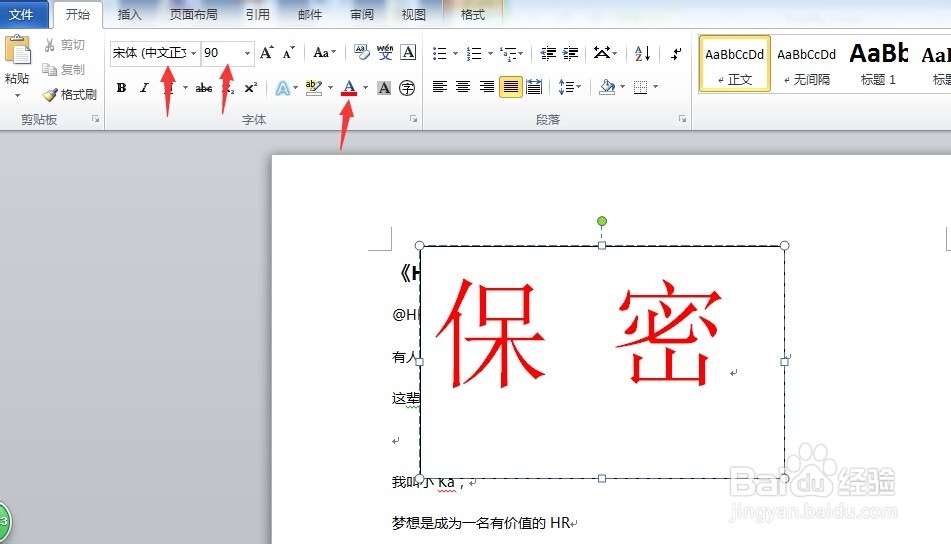This screenshot has height=544, width=951.
Task: Clear formatting with the eraser icon
Action: tap(361, 53)
